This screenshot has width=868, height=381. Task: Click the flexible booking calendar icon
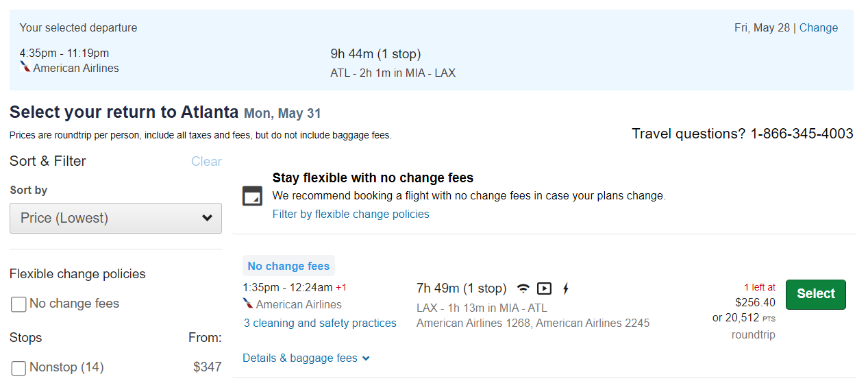[252, 196]
